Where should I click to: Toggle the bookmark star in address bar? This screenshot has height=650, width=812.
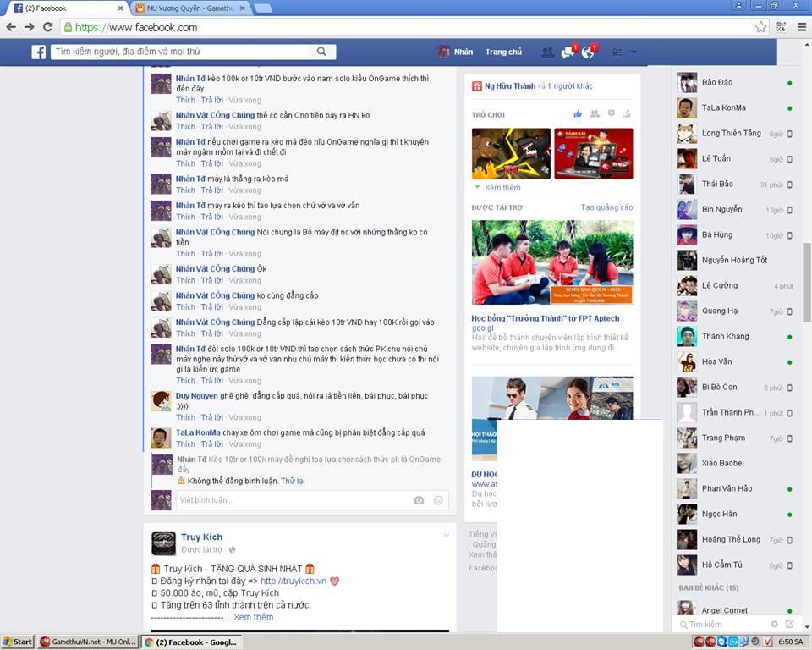[x=760, y=27]
